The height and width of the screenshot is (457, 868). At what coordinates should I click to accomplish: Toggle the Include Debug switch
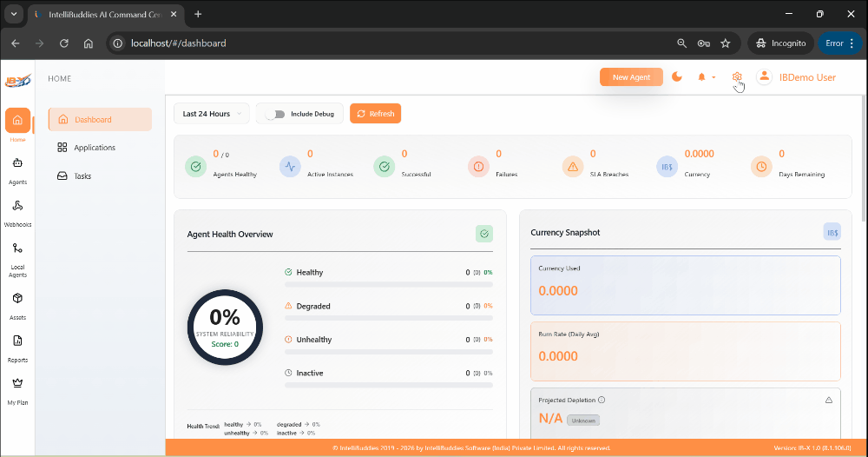coord(275,114)
